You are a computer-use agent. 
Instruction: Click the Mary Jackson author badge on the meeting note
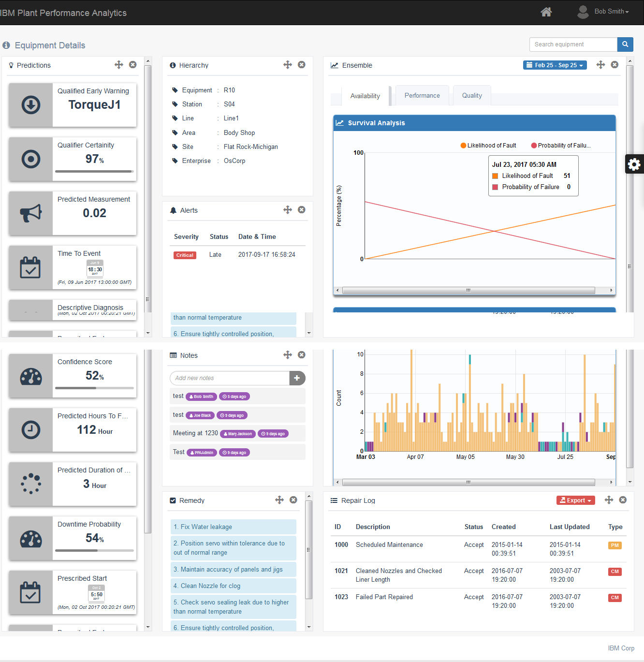[237, 433]
